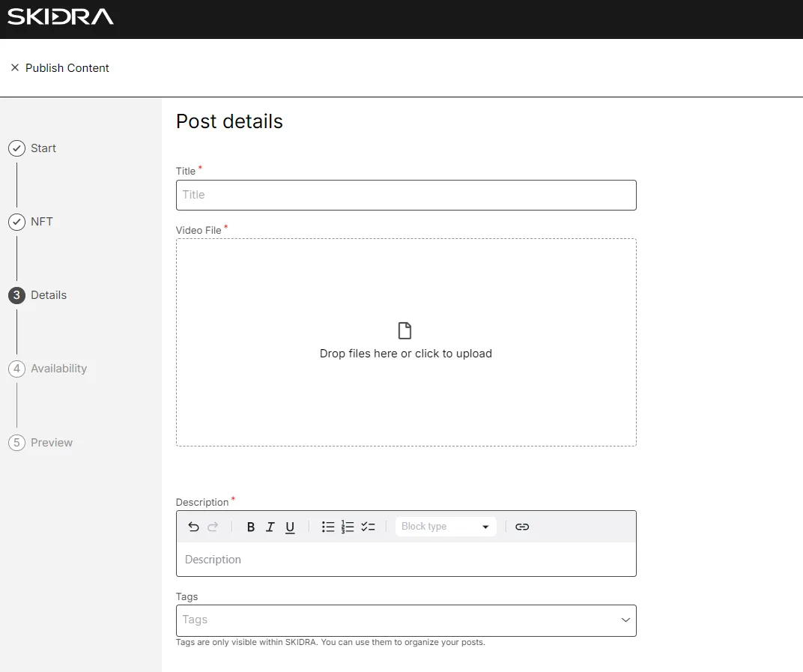Insert a bulleted list
The image size is (803, 672).
(328, 527)
